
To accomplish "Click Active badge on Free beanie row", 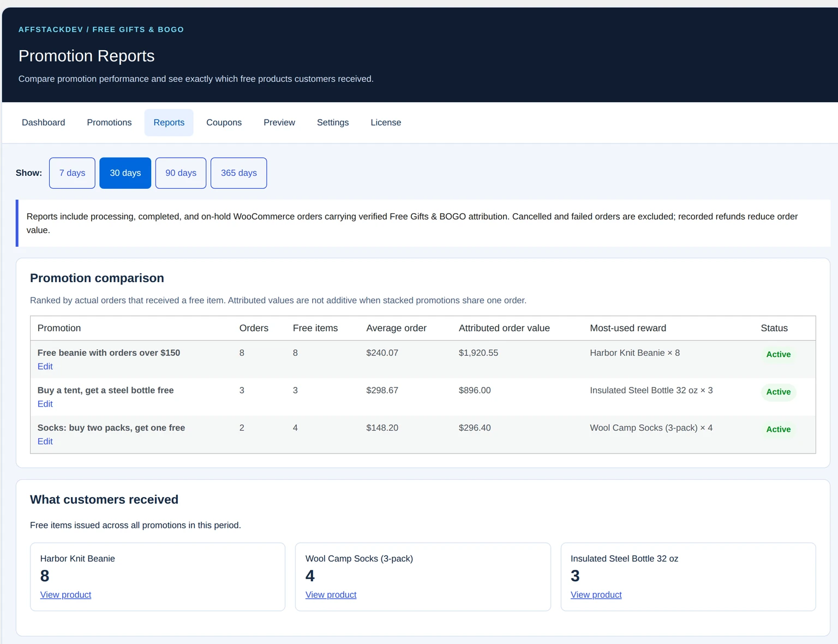I will tap(778, 354).
